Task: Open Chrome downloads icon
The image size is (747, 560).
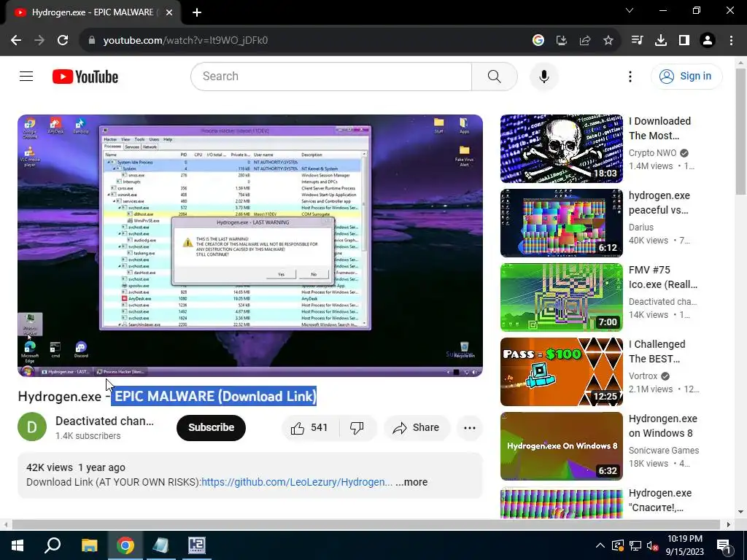Action: click(661, 41)
